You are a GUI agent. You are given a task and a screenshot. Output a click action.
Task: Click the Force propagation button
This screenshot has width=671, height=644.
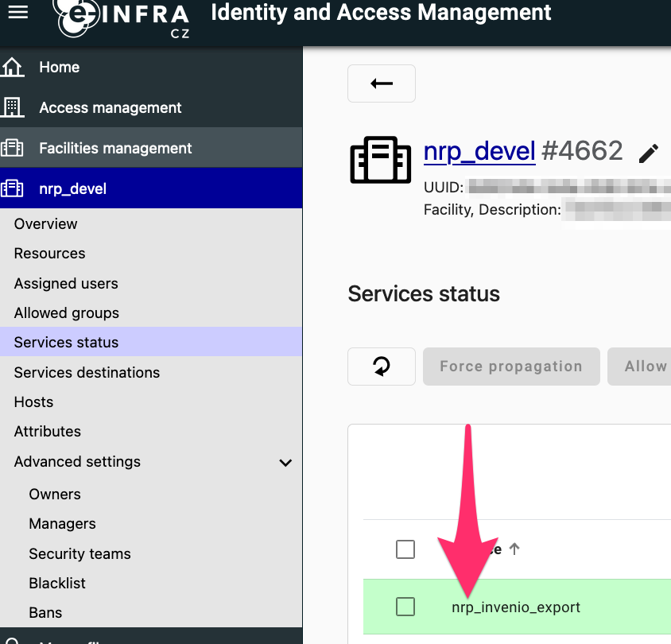click(511, 367)
